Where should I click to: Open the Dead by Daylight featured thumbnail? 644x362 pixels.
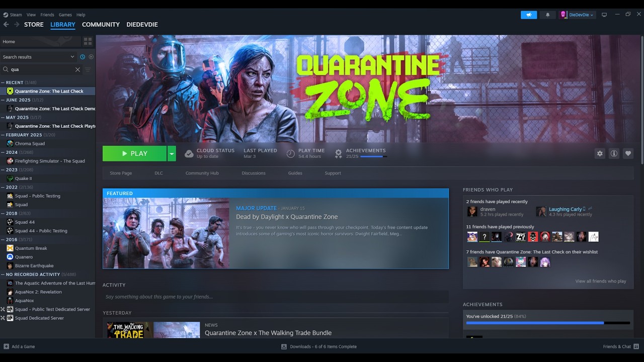166,233
